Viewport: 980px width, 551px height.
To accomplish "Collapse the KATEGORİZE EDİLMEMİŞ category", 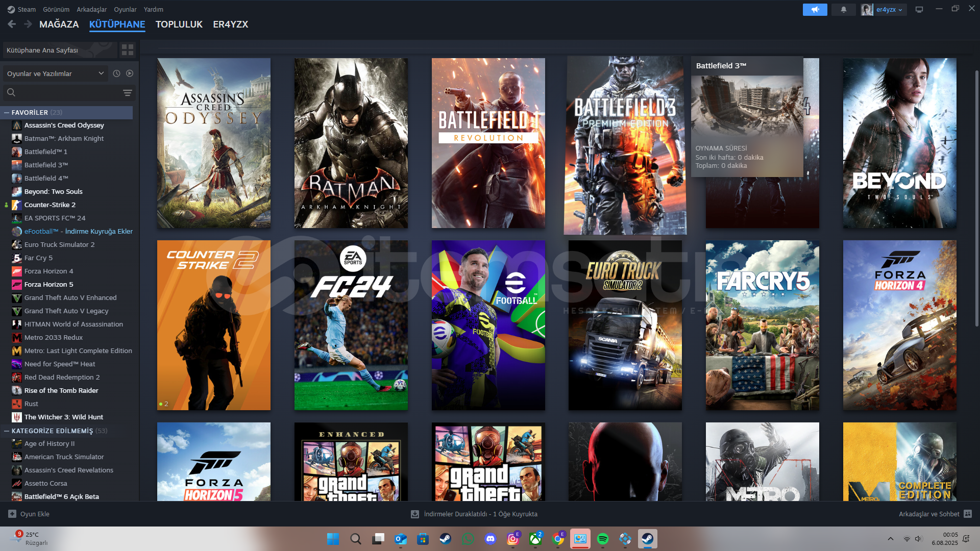I will 7,431.
